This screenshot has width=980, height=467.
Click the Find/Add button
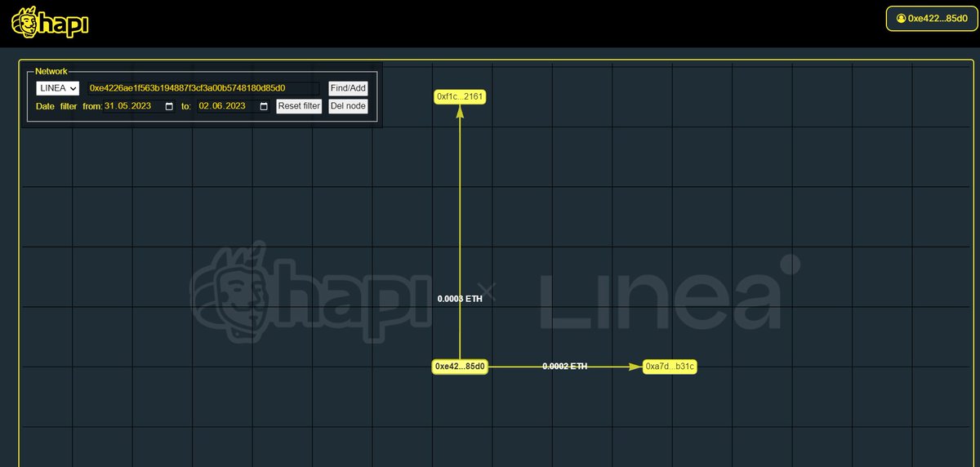coord(349,88)
